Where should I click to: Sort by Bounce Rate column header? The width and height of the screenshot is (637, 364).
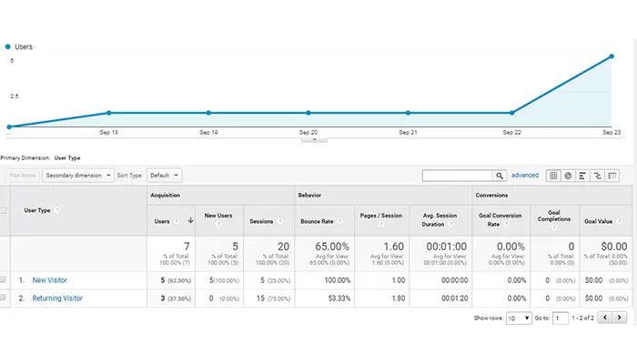tap(317, 221)
